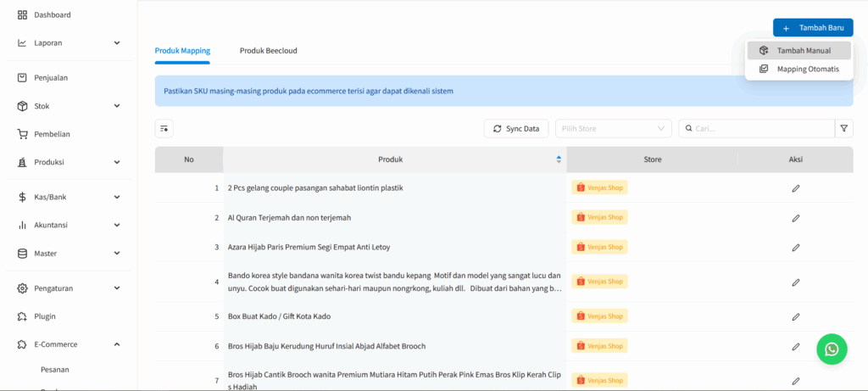Select the Al Quran Terjemah product text

pos(290,218)
